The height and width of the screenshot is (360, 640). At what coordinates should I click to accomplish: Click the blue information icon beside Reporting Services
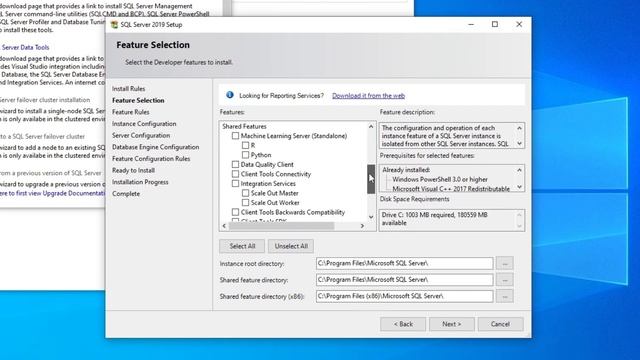click(x=230, y=95)
